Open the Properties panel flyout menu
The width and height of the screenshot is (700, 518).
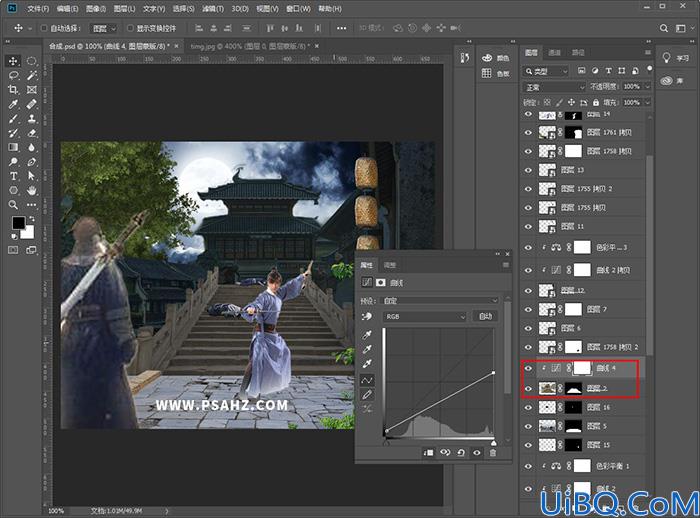click(x=506, y=265)
